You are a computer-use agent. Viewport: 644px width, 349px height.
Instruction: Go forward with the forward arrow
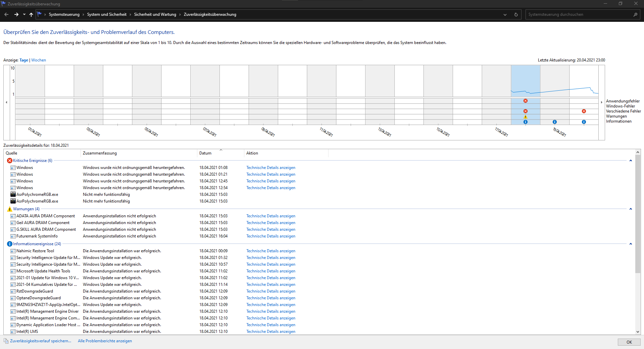(x=16, y=14)
